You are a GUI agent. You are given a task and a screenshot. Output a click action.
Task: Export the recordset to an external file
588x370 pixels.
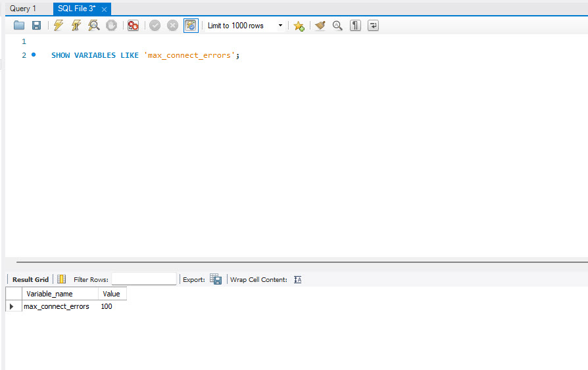click(216, 279)
